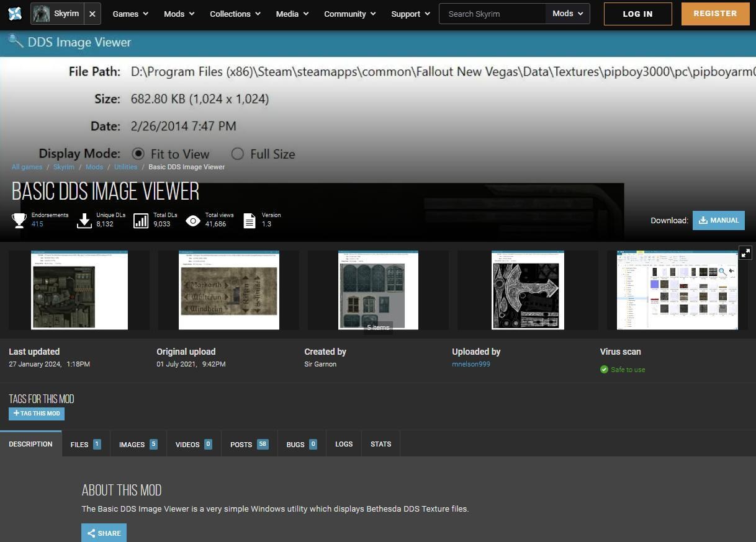Click the REGISTER button
The height and width of the screenshot is (542, 756).
715,14
